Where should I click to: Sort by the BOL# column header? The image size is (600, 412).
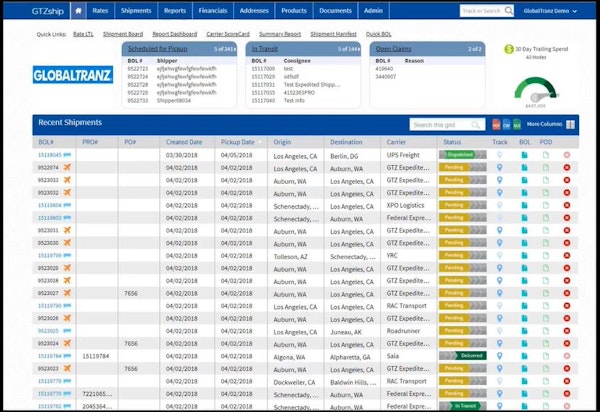tap(46, 142)
